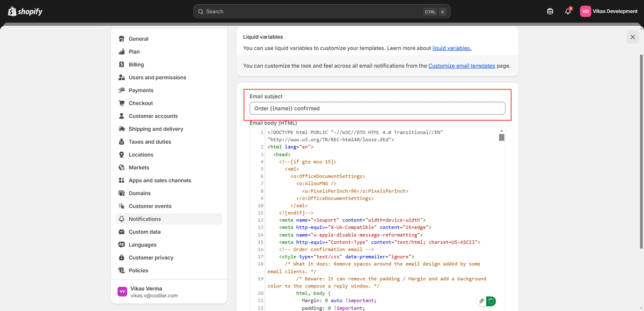Click the Languages icon in sidebar
The image size is (644, 311).
(122, 245)
